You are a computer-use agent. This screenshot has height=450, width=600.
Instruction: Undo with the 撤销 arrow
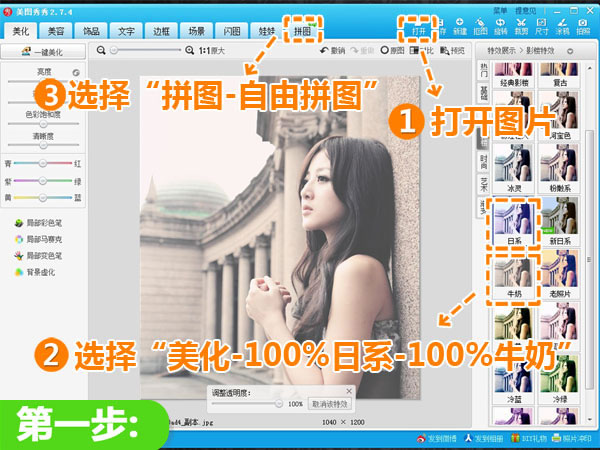332,51
